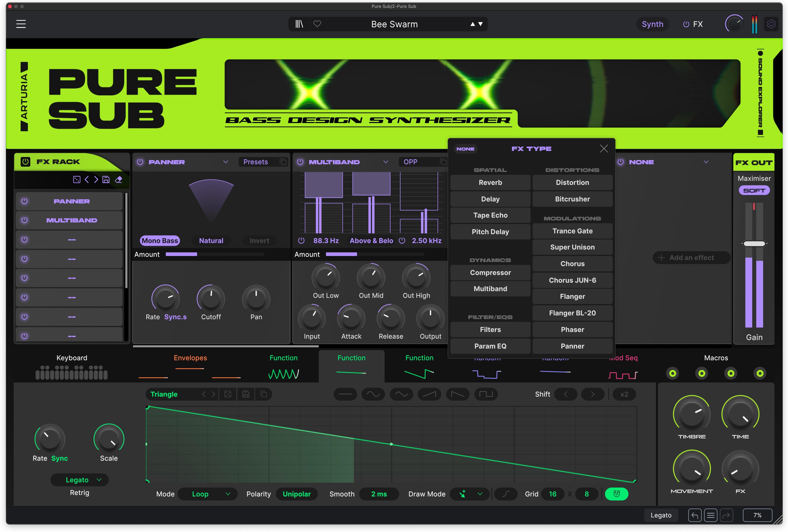Clear the FX rack with eraser icon
Viewport: 788px width, 532px height.
[x=118, y=180]
